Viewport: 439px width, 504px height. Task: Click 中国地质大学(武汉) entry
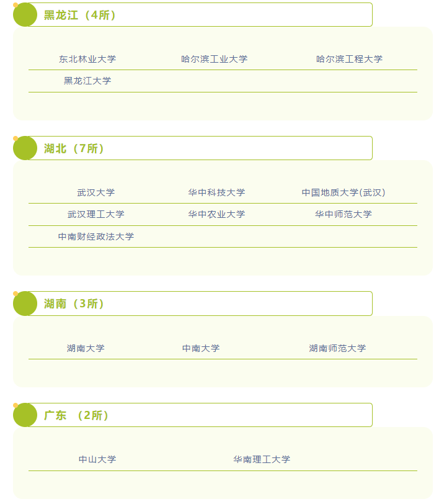tap(344, 192)
